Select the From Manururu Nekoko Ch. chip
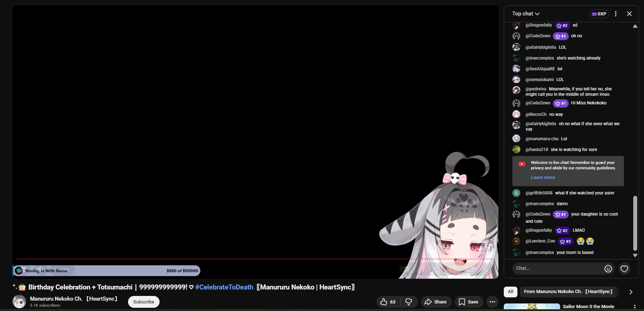Image resolution: width=644 pixels, height=311 pixels. tap(568, 292)
